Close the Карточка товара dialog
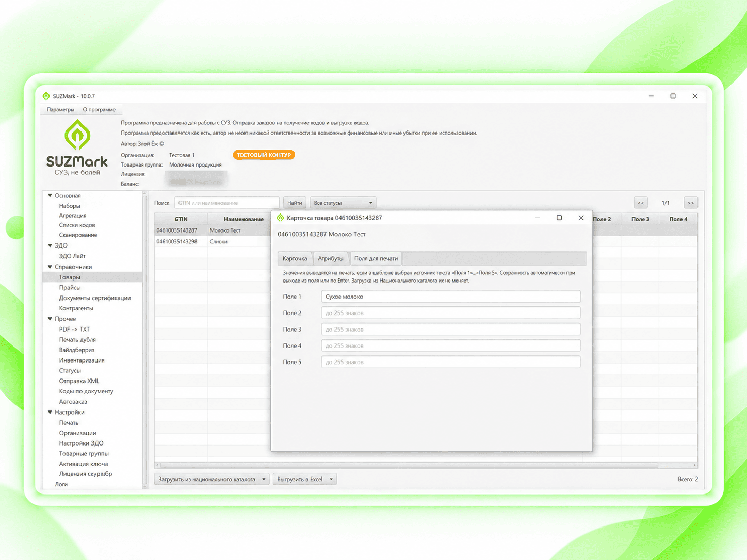This screenshot has width=747, height=560. (581, 218)
